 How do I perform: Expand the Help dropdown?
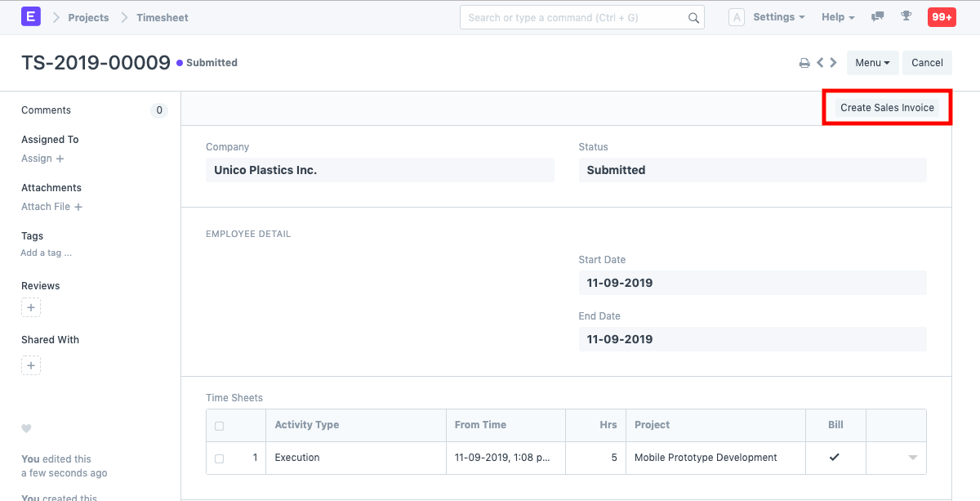(837, 16)
